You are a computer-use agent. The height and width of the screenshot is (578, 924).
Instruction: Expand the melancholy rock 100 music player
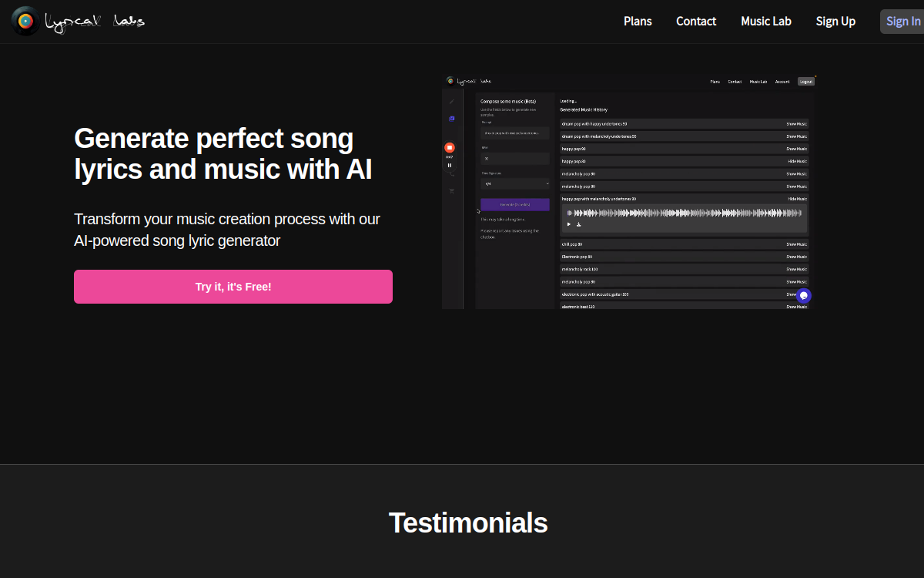(797, 269)
